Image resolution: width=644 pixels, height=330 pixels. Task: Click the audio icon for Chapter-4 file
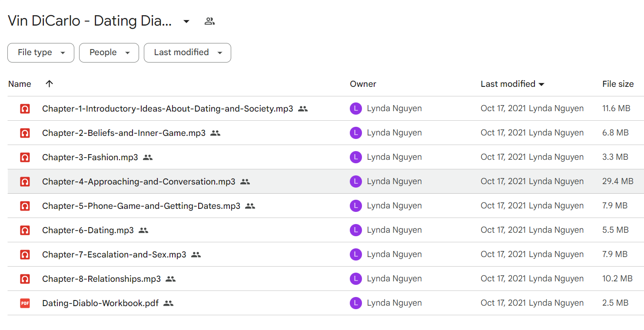point(25,182)
